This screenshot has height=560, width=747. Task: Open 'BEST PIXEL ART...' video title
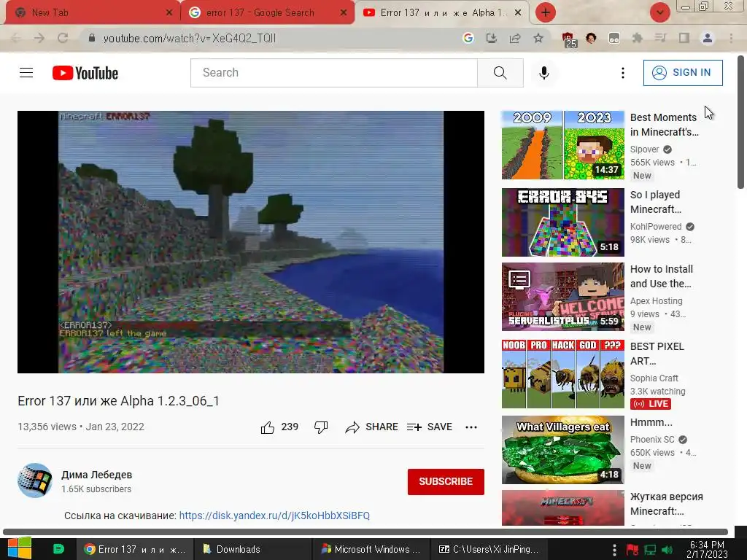pos(657,354)
